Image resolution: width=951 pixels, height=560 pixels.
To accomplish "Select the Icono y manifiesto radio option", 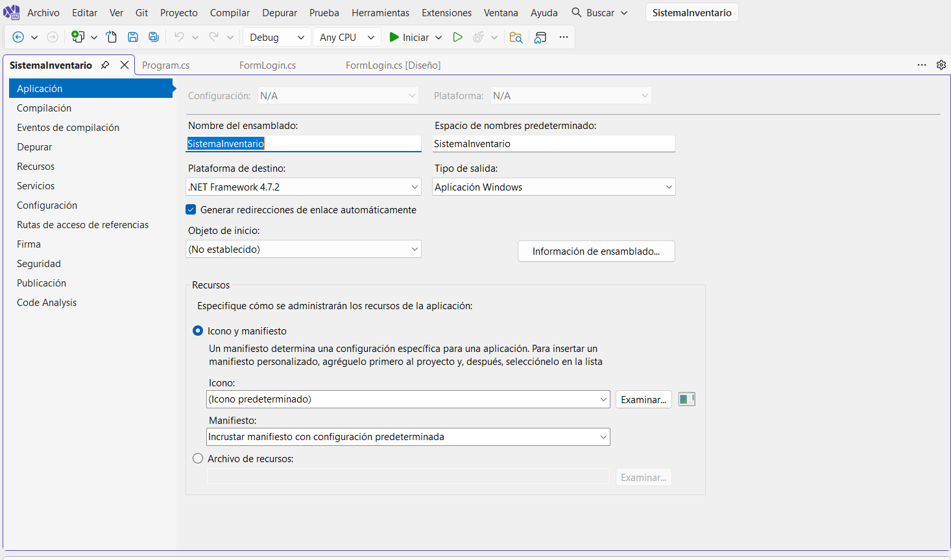I will (198, 331).
